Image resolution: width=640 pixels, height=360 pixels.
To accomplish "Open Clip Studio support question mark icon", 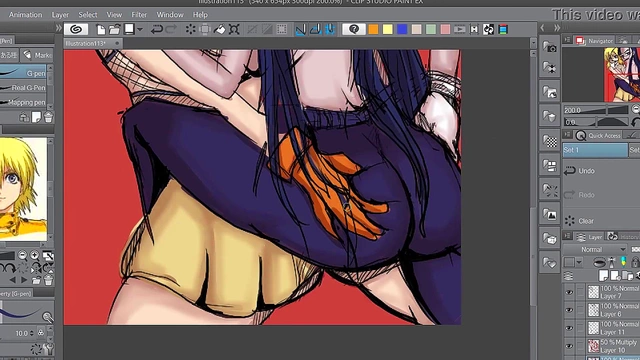I will coord(354,29).
